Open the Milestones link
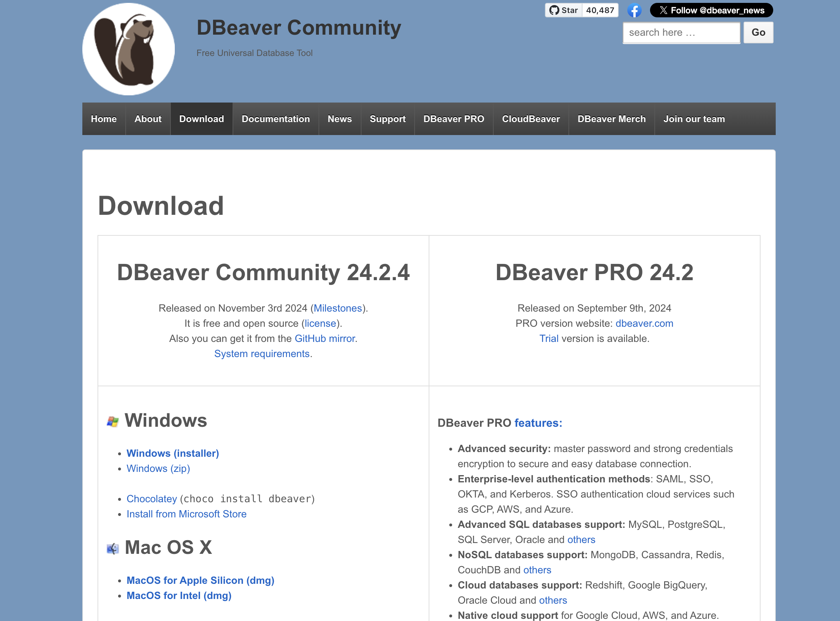Screen dimensions: 840x621 (338, 308)
